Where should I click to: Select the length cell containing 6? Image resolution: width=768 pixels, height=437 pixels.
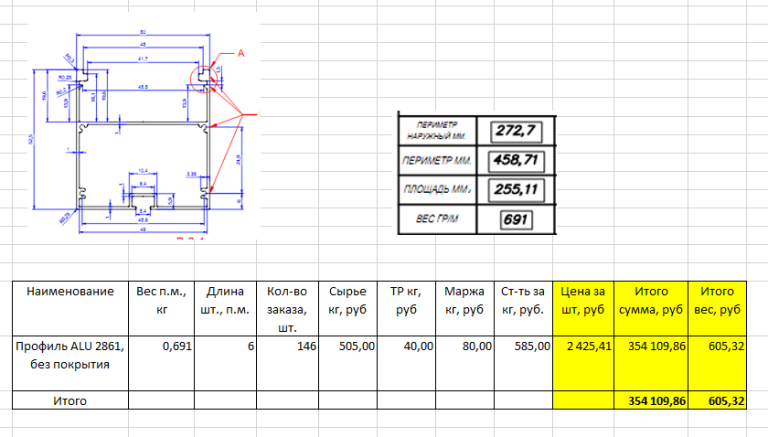pyautogui.click(x=225, y=364)
